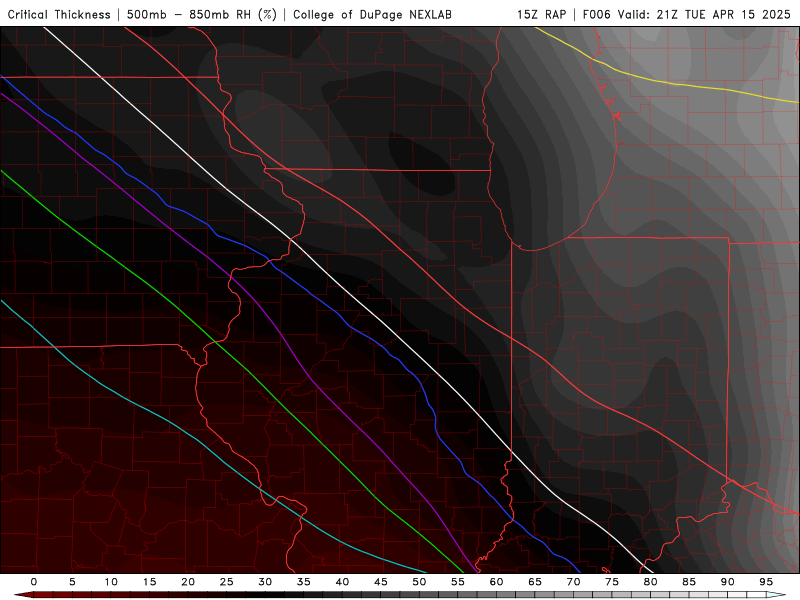Screen dimensions: 800x600
Task: Click the colorbar tick label '80'
Action: point(650,582)
